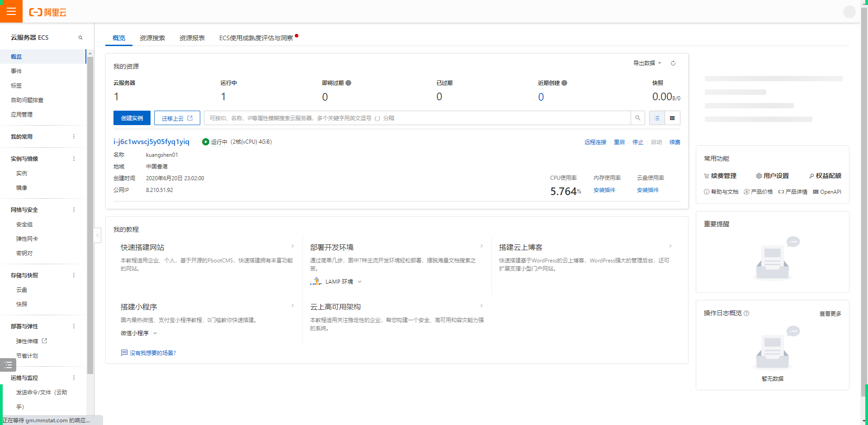The image size is (868, 425).
Task: Click the help icon next to 操作日志概览
Action: point(746,313)
